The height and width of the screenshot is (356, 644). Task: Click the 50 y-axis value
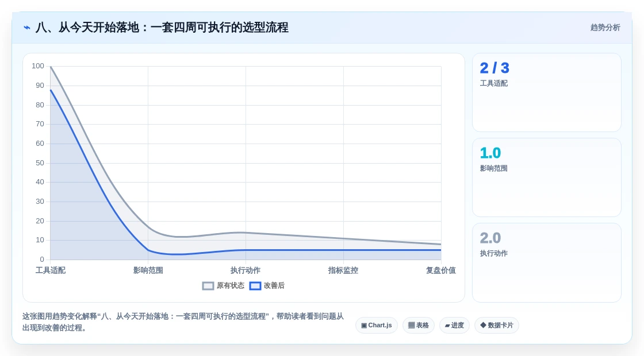click(40, 163)
